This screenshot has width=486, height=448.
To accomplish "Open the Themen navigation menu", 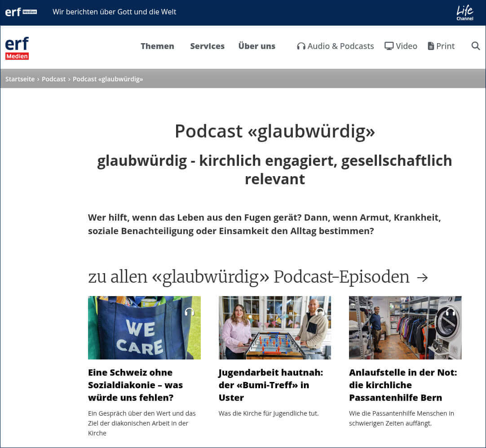I will pyautogui.click(x=157, y=46).
